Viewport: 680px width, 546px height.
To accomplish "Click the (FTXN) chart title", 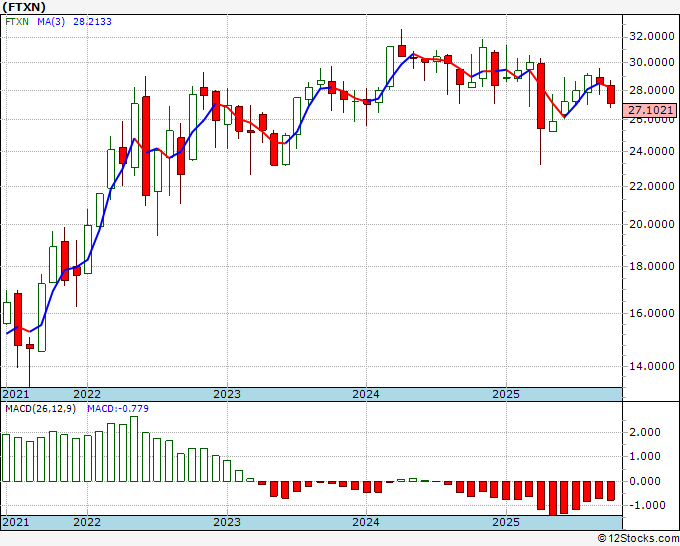I will click(x=24, y=7).
